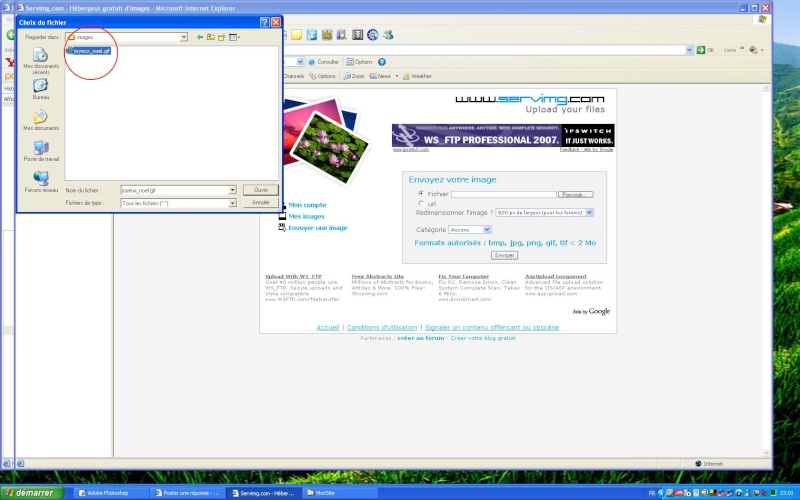Click the blue globe search icon in IE toolbar
Screen dimensions: 800x500
click(x=373, y=35)
